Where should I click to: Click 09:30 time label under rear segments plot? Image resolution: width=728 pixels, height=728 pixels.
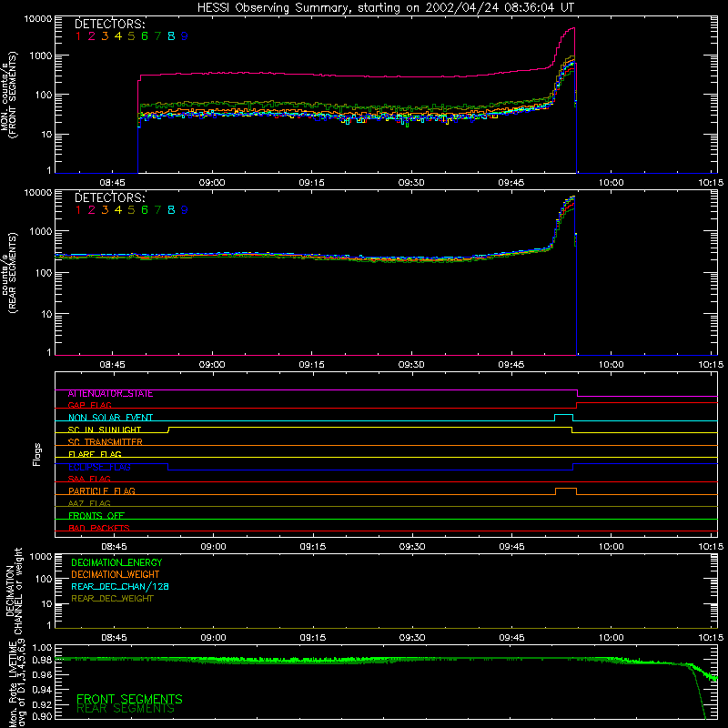pyautogui.click(x=411, y=365)
